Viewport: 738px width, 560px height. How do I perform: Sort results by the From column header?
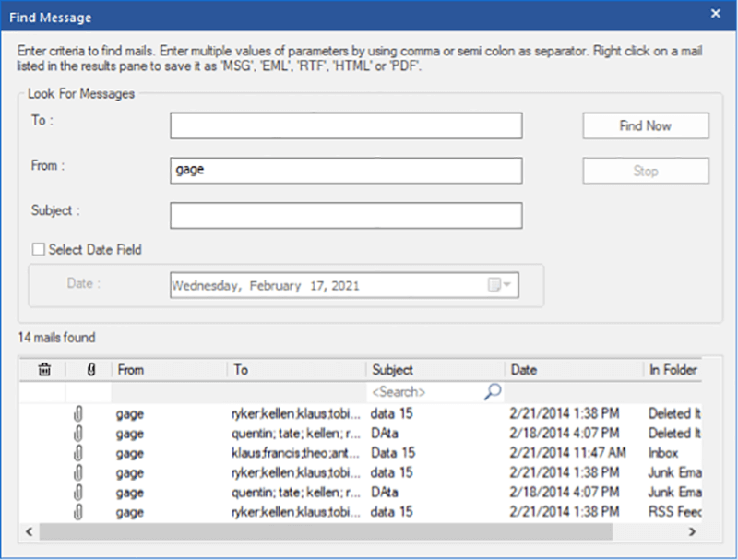click(x=169, y=370)
